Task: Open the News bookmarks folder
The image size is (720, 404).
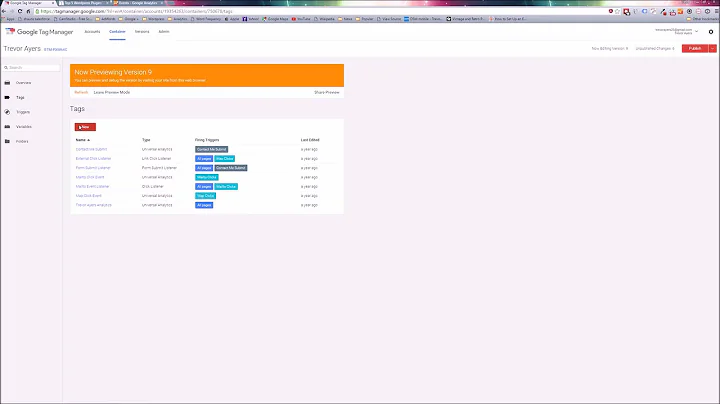Action: click(x=345, y=19)
